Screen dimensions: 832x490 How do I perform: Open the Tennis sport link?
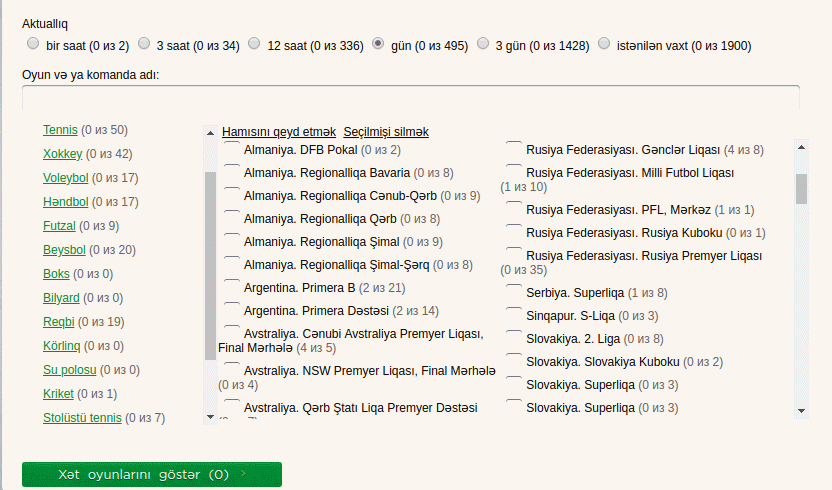(60, 130)
